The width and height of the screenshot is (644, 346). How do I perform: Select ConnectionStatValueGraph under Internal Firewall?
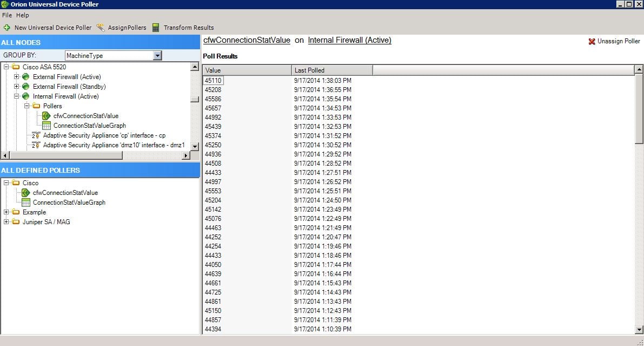pyautogui.click(x=90, y=126)
